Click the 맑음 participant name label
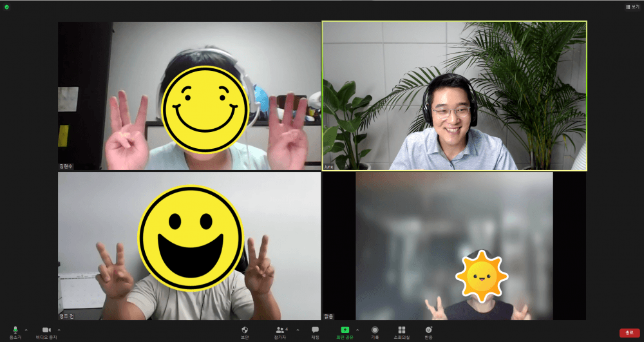644x342 pixels. [x=330, y=316]
